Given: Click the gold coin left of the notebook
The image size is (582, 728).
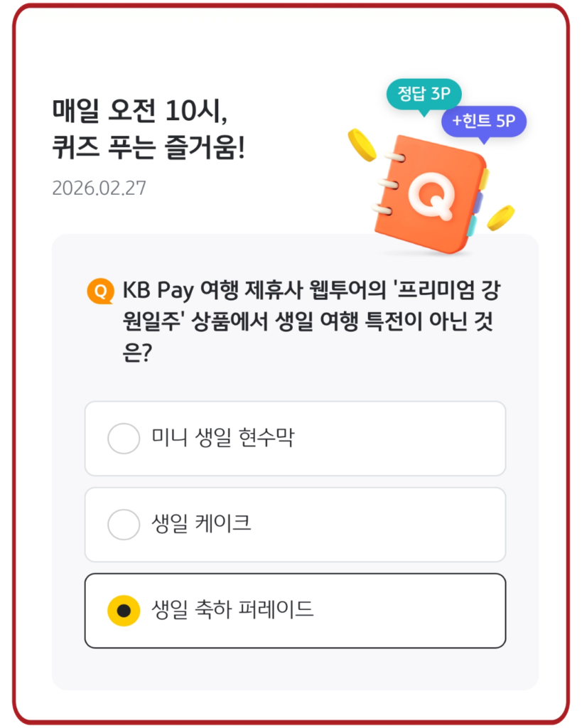Looking at the screenshot, I should 362,144.
